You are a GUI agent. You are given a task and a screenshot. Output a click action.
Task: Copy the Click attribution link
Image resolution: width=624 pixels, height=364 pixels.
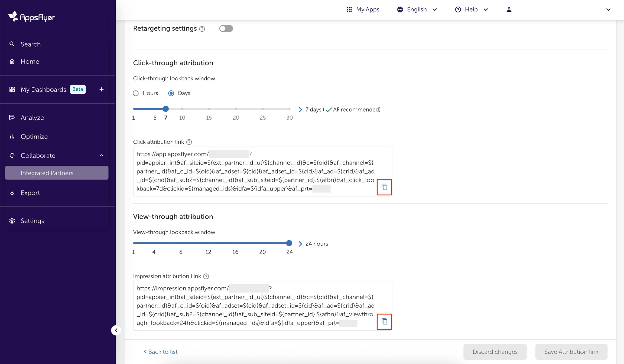tap(384, 187)
